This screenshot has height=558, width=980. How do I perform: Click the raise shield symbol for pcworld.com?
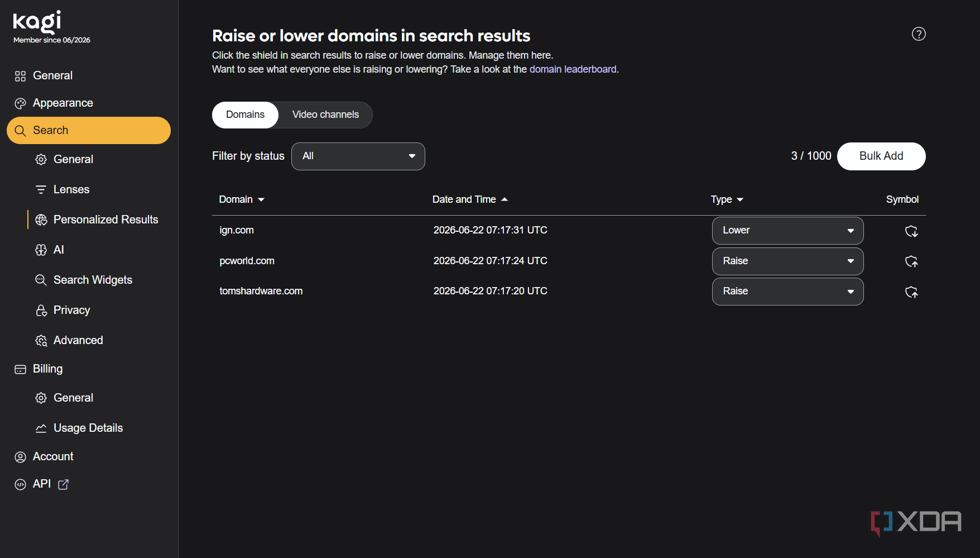(911, 261)
